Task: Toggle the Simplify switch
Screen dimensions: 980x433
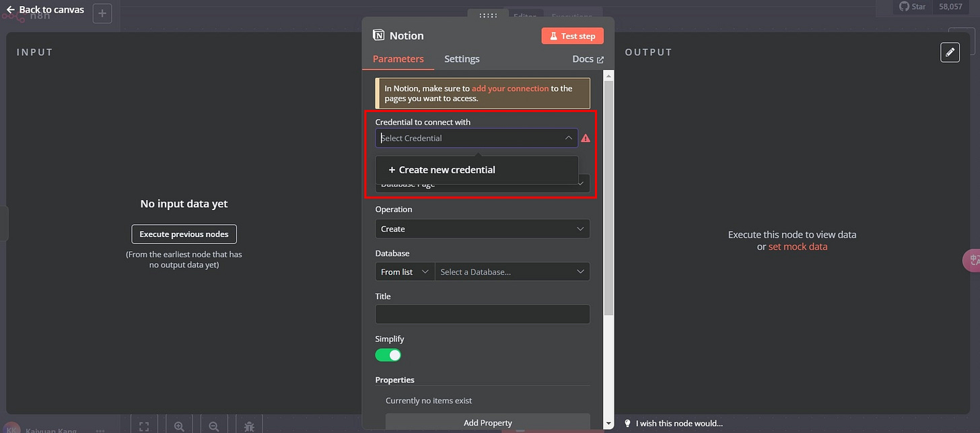Action: (x=388, y=355)
